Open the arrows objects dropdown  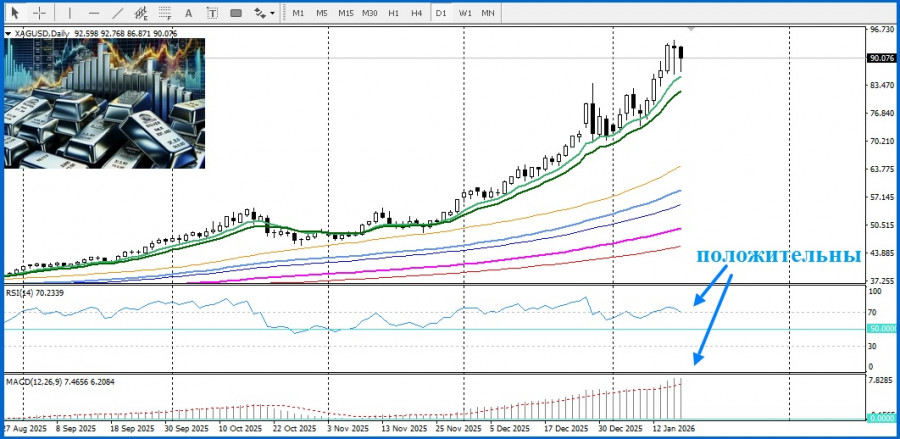click(264, 13)
